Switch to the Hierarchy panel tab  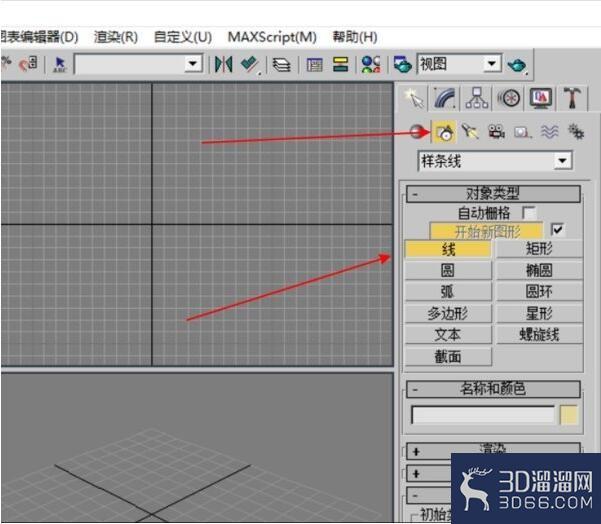click(477, 98)
